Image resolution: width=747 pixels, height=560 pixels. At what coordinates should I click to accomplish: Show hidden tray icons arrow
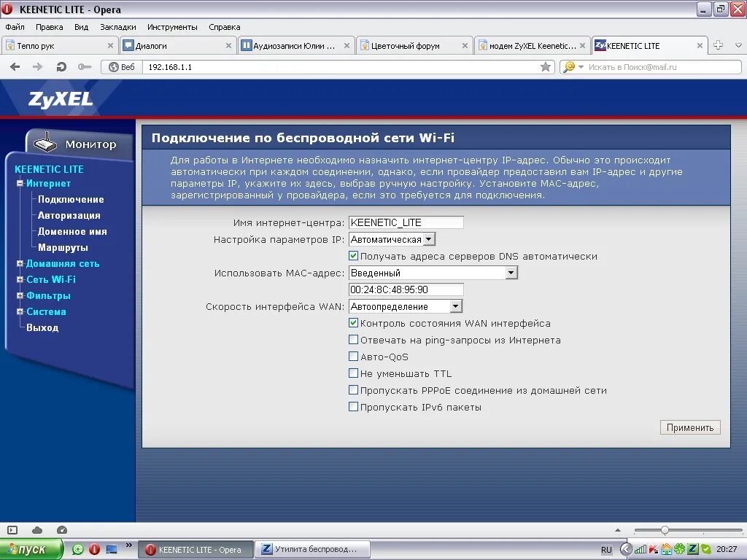pos(626,550)
